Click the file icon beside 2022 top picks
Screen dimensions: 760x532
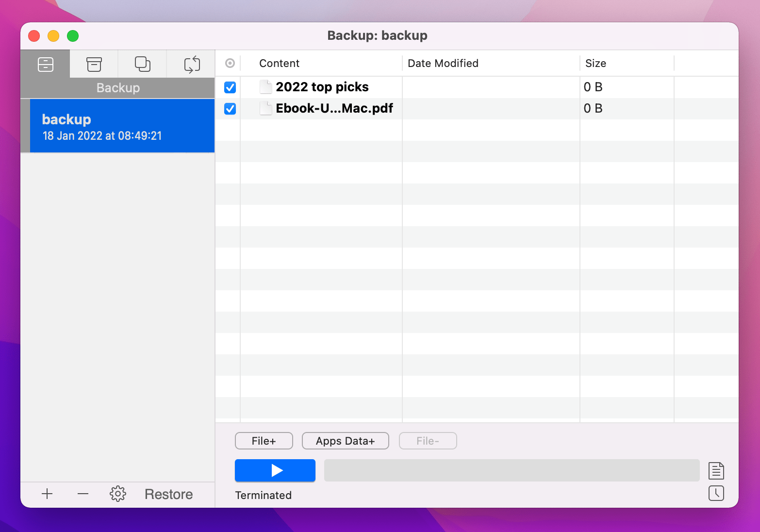pos(265,87)
